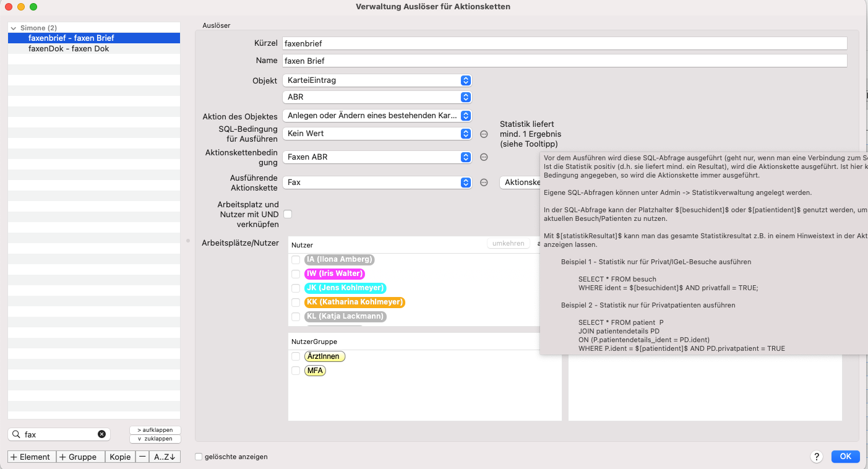Click the 'Nutzer' list header
868x469 pixels.
[x=302, y=245]
